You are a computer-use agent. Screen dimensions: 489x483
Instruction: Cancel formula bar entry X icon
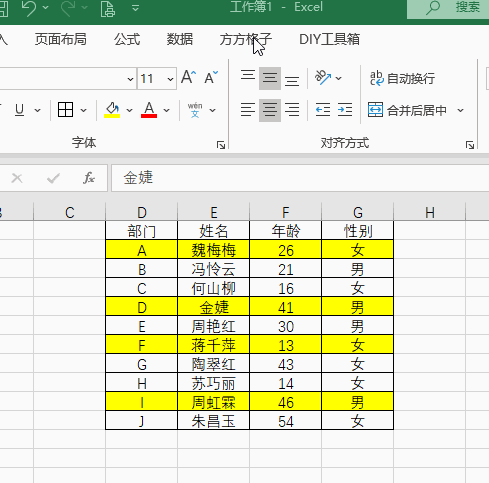click(x=17, y=178)
